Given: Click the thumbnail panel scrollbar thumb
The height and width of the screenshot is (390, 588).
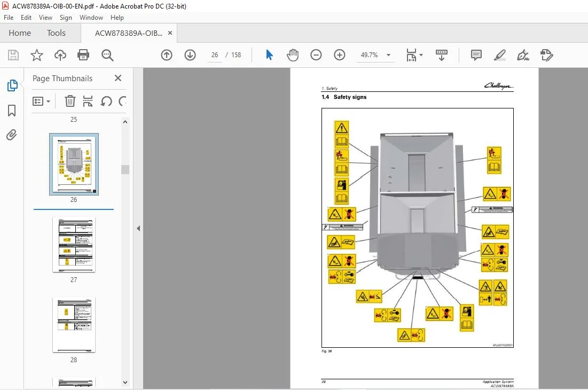Looking at the screenshot, I should click(126, 169).
